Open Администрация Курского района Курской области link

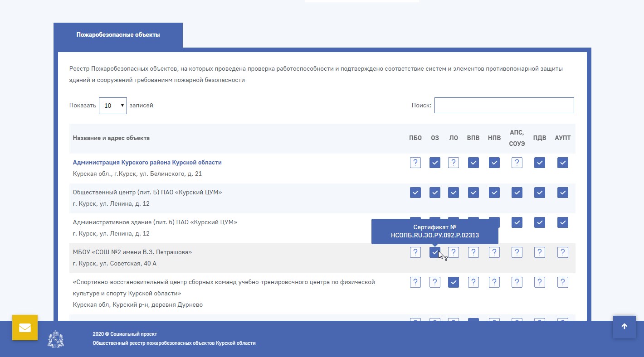point(147,162)
